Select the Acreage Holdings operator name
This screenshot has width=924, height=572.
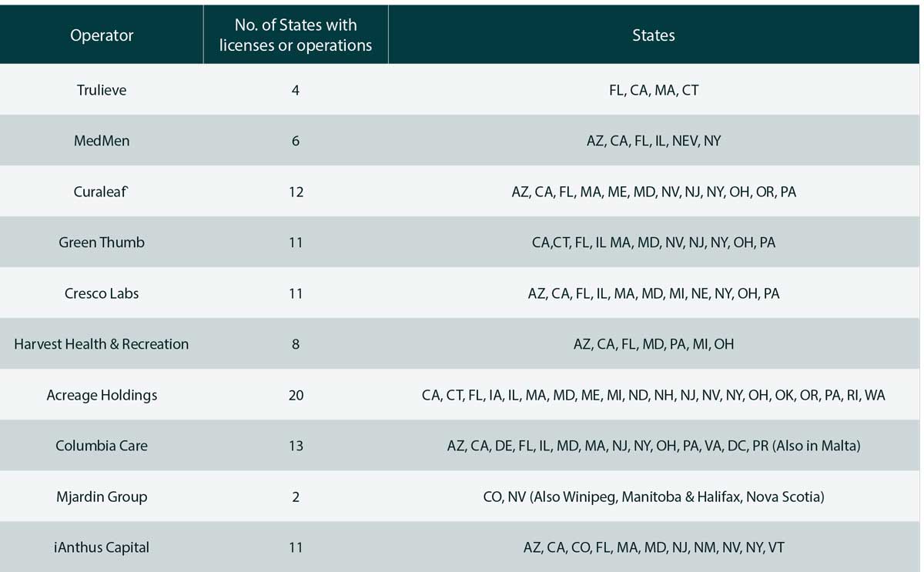click(102, 395)
